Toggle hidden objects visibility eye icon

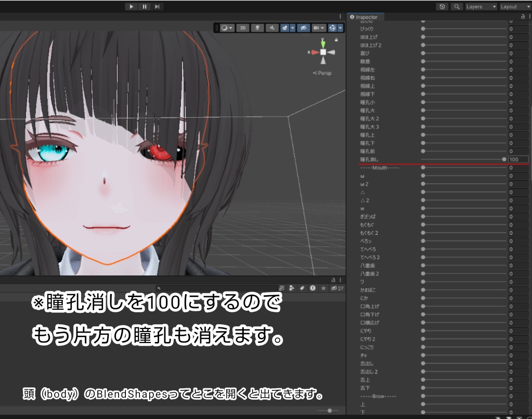coord(303,28)
